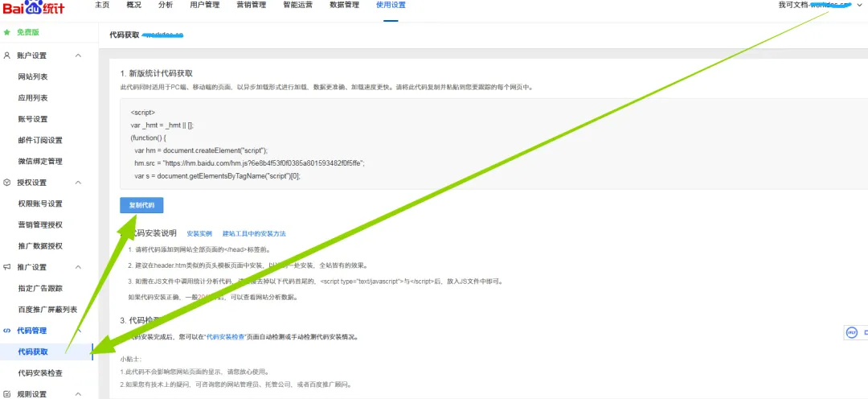This screenshot has width=868, height=399.
Task: Open 权限账号设置 in the sidebar
Action: coord(40,204)
